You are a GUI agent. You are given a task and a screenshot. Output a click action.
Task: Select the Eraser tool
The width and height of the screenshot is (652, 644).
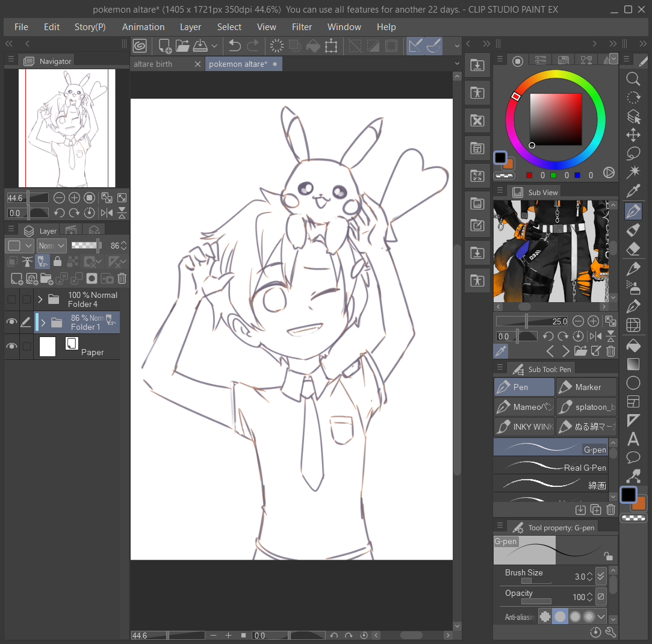pyautogui.click(x=633, y=249)
